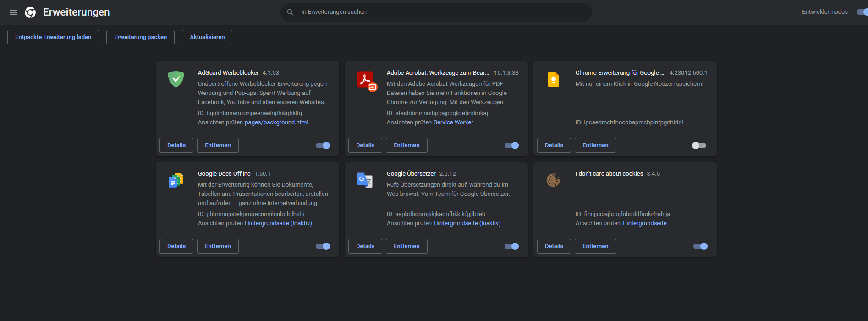Click ID ghbmnnjooekpmoecnnnilnnbdlolhkhi

coord(251,214)
